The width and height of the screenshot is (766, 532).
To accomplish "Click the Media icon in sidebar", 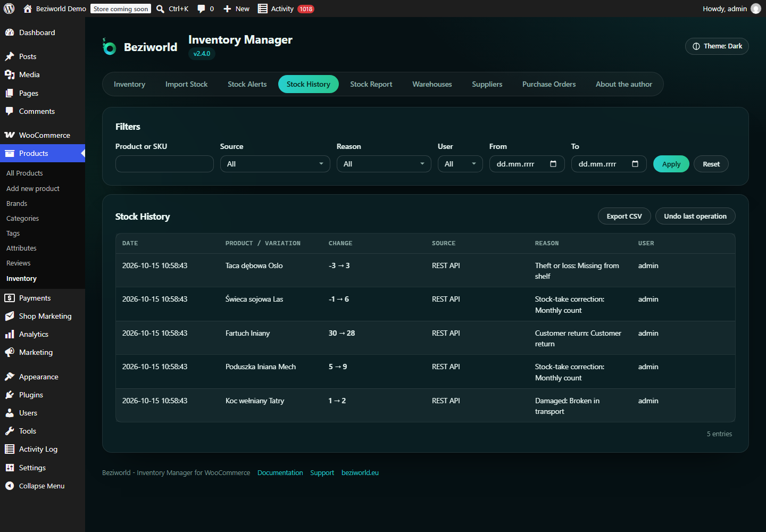I will (x=10, y=74).
